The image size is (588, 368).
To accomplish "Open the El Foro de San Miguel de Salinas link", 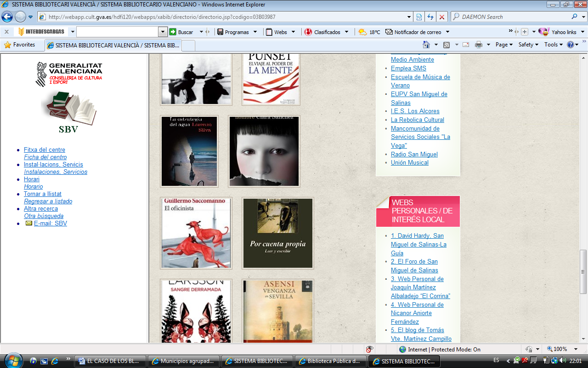I will 414,266.
